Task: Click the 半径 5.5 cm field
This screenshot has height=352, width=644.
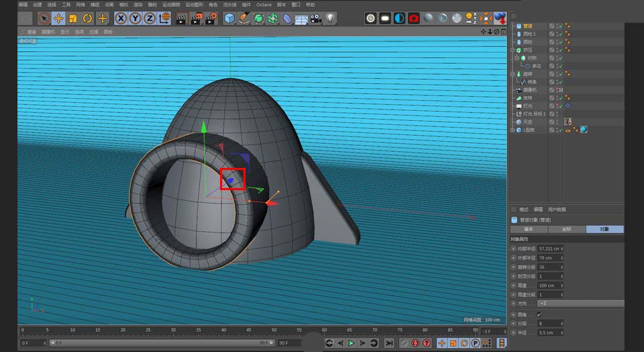Action: (549, 333)
